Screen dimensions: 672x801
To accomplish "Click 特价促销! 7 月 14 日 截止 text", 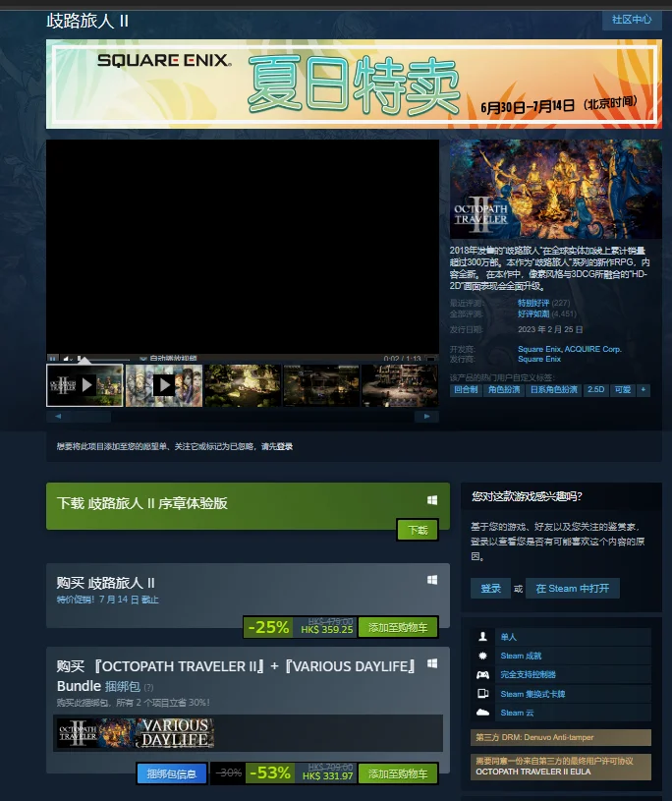I will coord(108,600).
